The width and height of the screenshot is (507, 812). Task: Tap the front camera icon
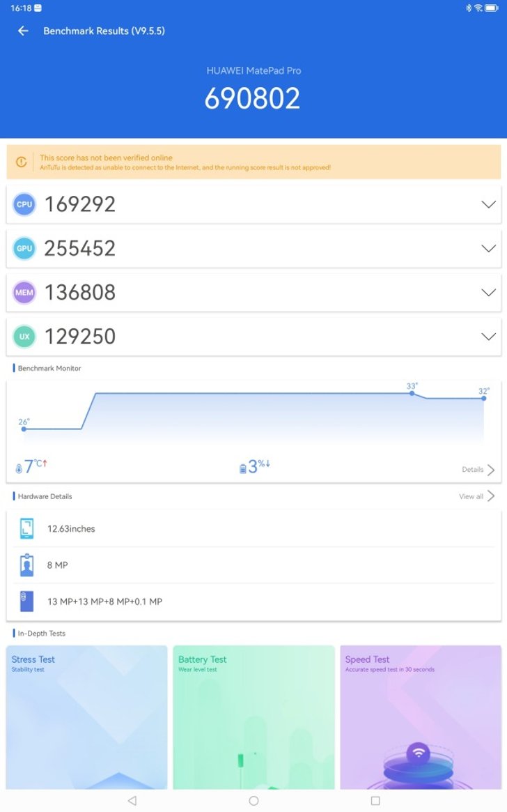[26, 565]
